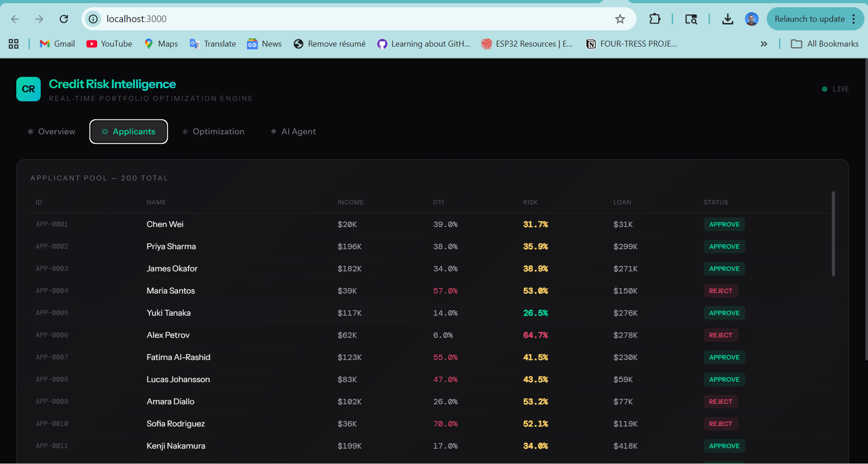This screenshot has height=464, width=868.
Task: Click the Chrome profile avatar
Action: (x=751, y=19)
